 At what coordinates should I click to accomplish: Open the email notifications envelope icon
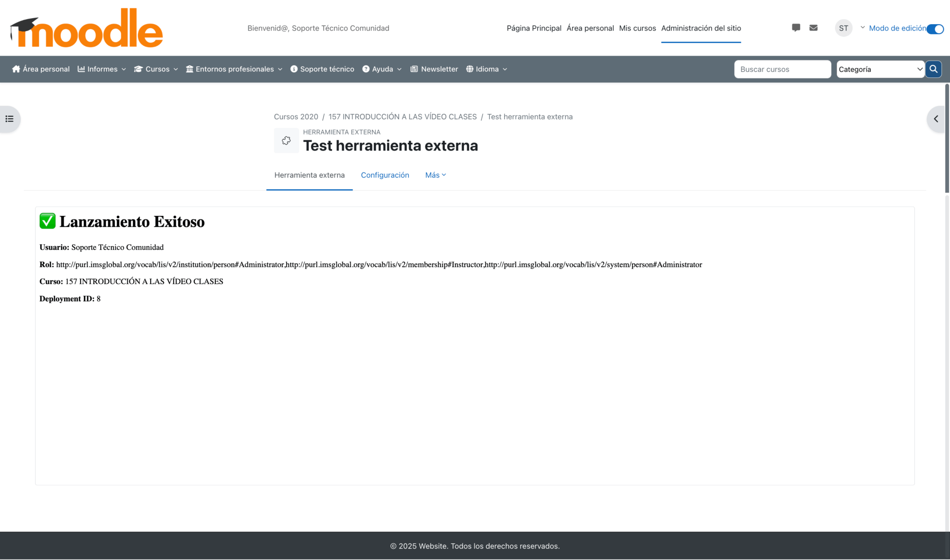(813, 28)
